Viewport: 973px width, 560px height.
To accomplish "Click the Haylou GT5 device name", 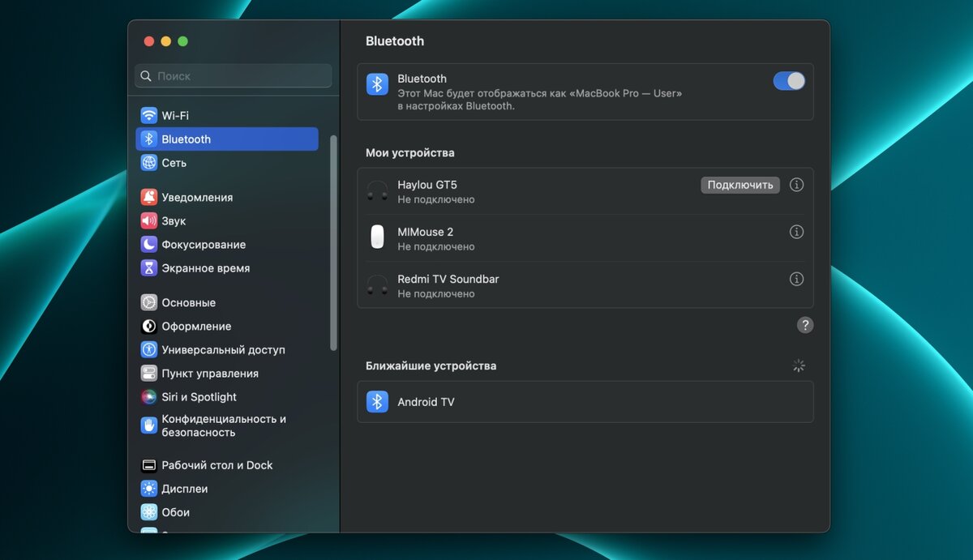I will point(427,185).
